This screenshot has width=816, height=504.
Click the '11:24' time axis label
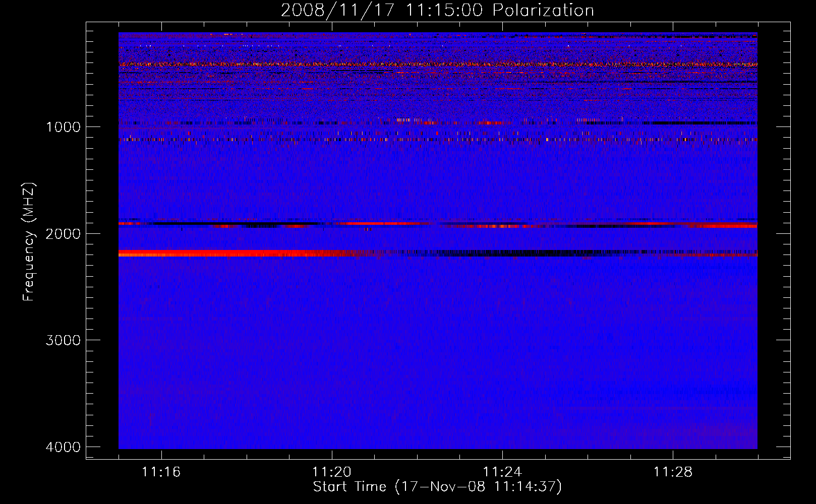pyautogui.click(x=502, y=472)
